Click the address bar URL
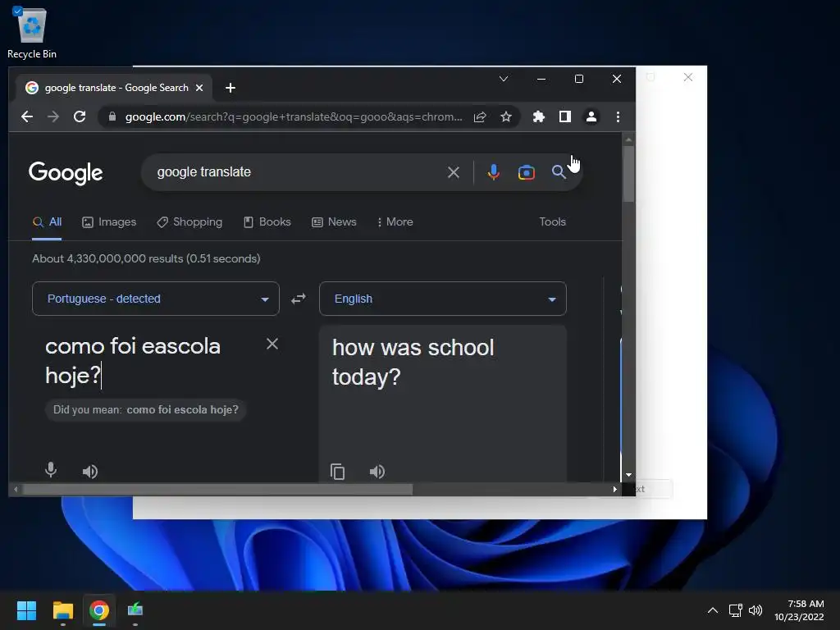Screen dimensions: 840x630 coord(294,116)
